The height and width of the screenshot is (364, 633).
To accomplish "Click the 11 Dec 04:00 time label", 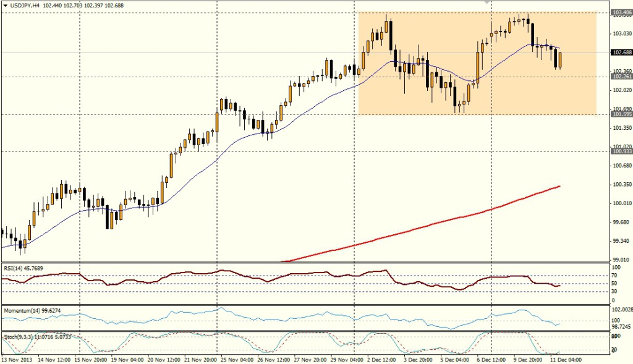I will [565, 358].
